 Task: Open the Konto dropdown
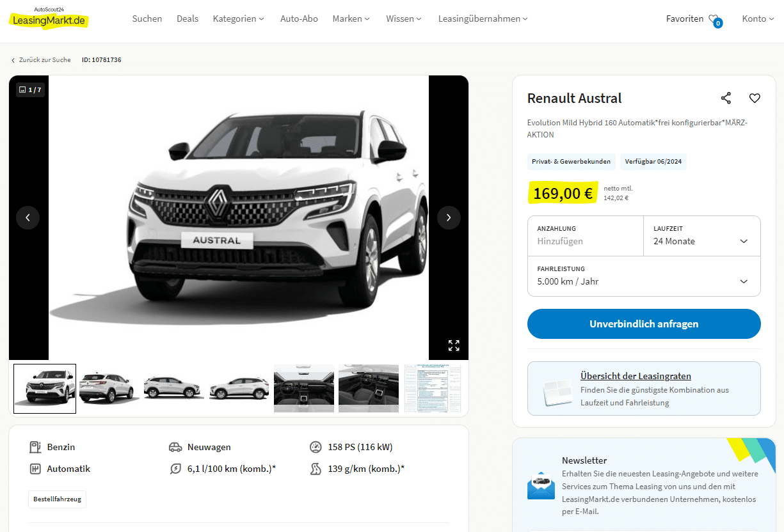click(x=758, y=19)
